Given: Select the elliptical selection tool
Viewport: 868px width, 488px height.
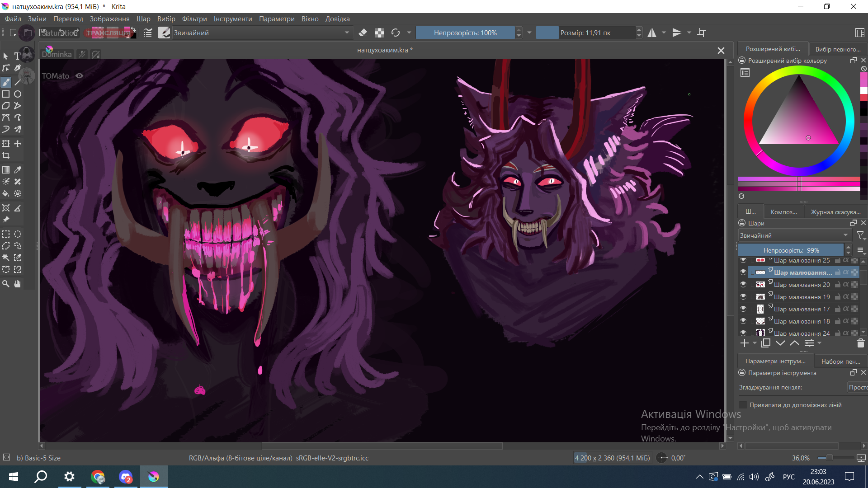Looking at the screenshot, I should pos(18,234).
